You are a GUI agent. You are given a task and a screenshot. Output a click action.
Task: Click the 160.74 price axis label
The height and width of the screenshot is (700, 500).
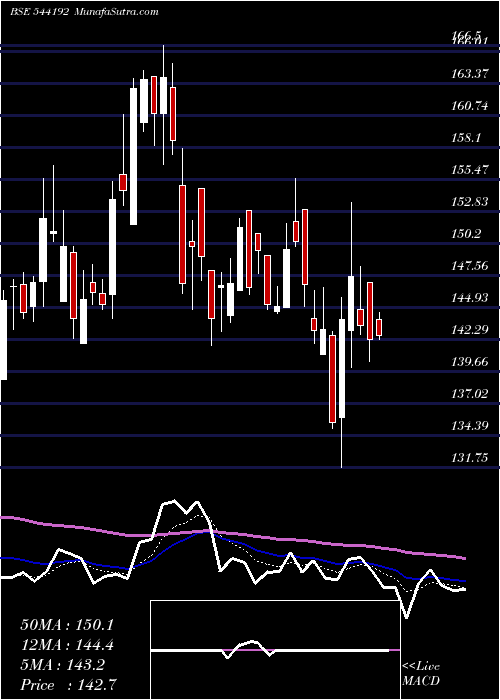(x=470, y=106)
